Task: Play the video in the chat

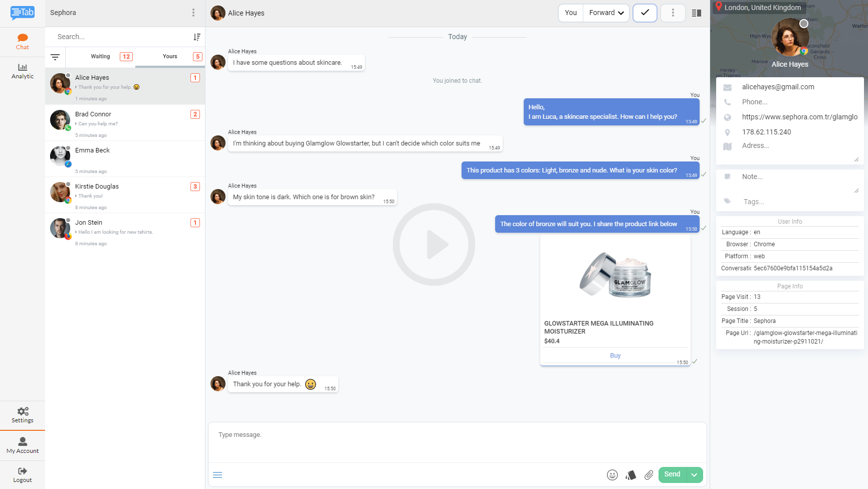Action: (x=433, y=244)
